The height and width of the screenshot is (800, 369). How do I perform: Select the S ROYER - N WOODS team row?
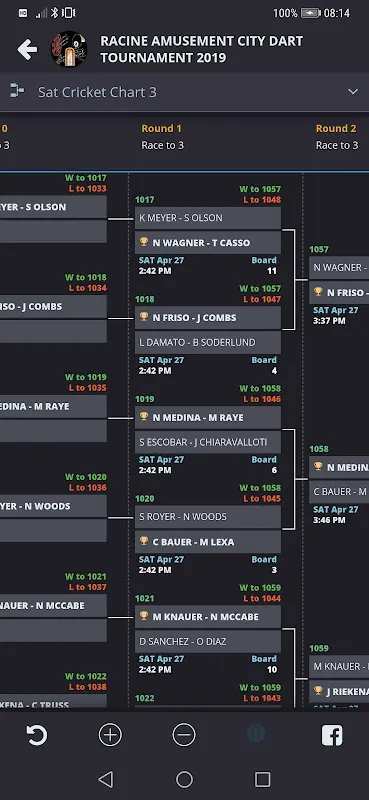208,517
